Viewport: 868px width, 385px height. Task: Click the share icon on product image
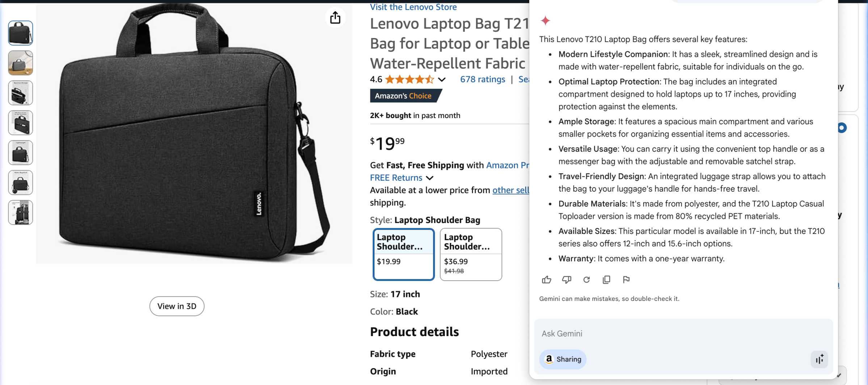tap(335, 17)
